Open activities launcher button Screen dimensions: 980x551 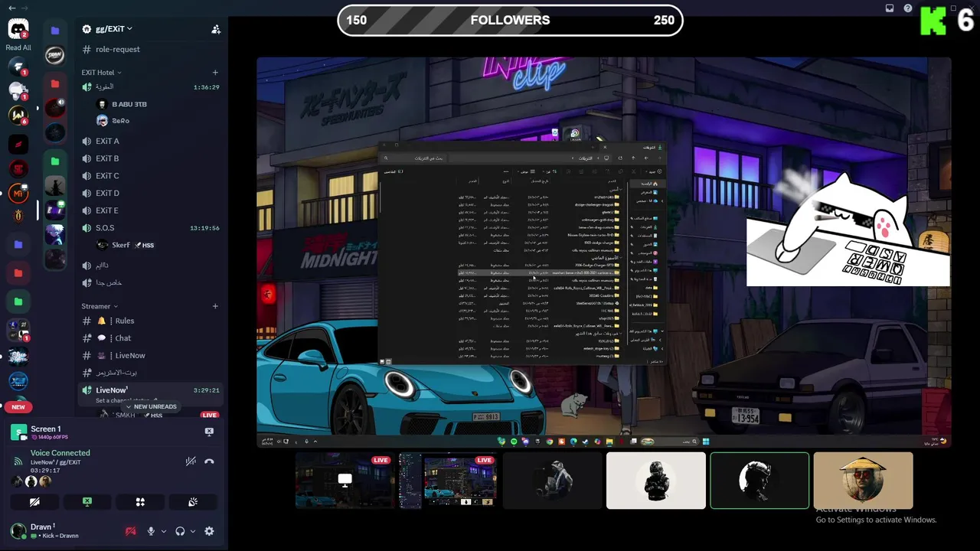pos(140,502)
